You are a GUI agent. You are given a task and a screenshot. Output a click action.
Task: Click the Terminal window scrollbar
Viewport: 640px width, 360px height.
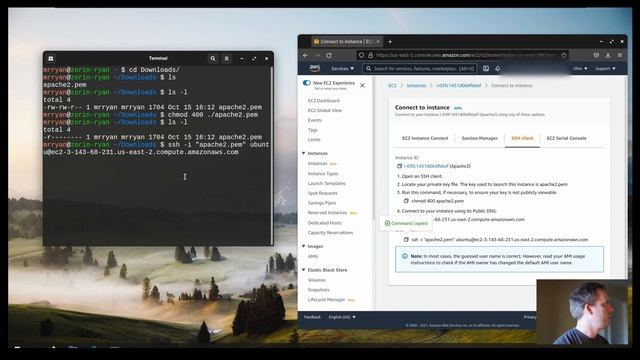coord(272,155)
